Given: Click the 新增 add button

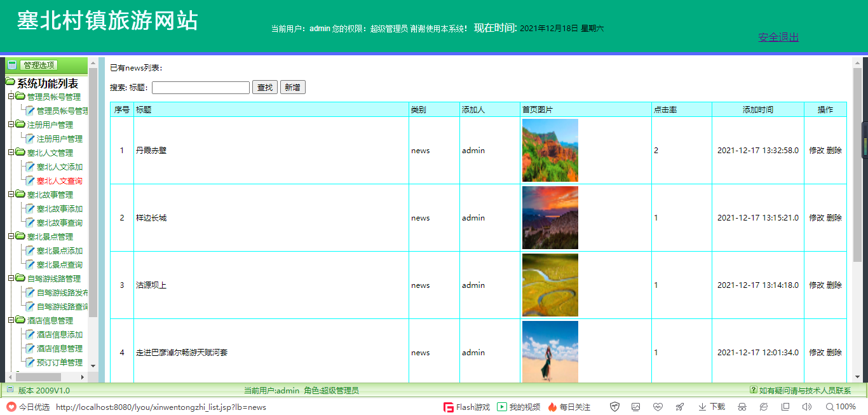Looking at the screenshot, I should 292,88.
